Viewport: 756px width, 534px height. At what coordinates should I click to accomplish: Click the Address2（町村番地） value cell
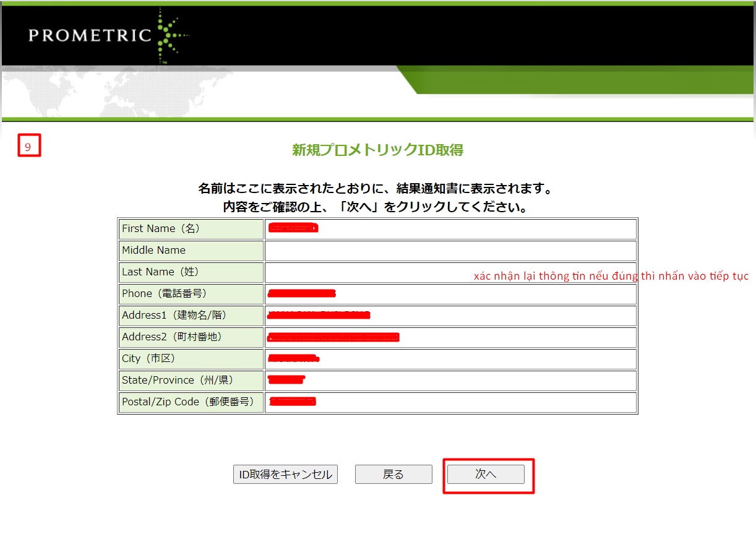[x=450, y=337]
